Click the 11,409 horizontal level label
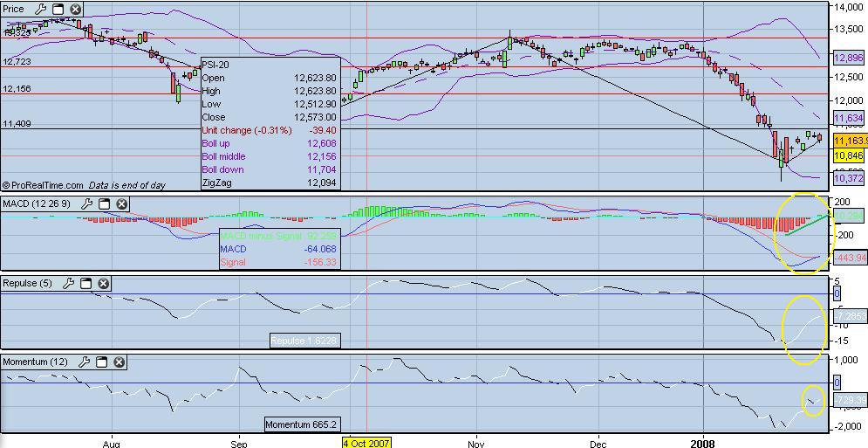868x448 pixels. coord(17,124)
